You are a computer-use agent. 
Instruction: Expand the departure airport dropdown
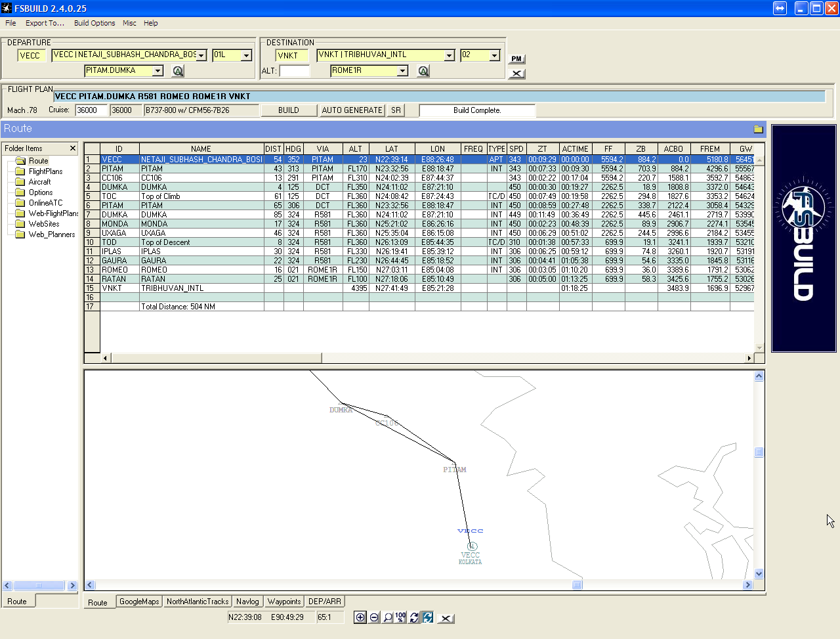pyautogui.click(x=201, y=56)
